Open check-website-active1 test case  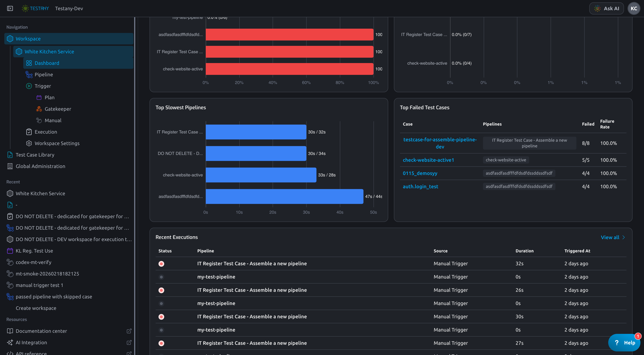coord(428,160)
